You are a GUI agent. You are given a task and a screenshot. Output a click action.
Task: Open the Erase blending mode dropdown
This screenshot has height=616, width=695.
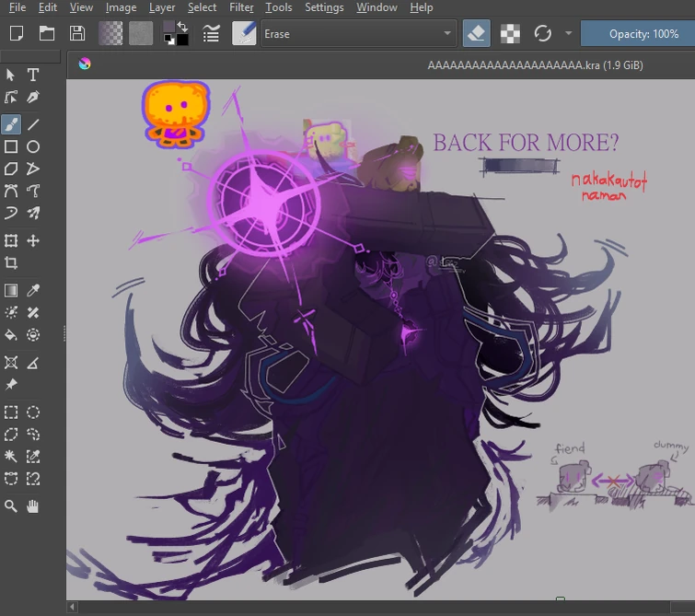click(358, 34)
